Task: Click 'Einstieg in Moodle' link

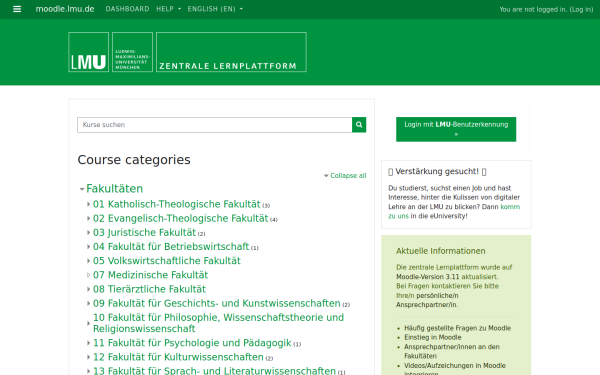Action: click(433, 338)
